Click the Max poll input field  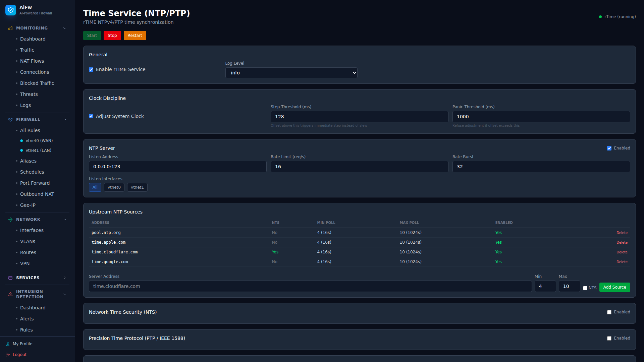(x=569, y=286)
